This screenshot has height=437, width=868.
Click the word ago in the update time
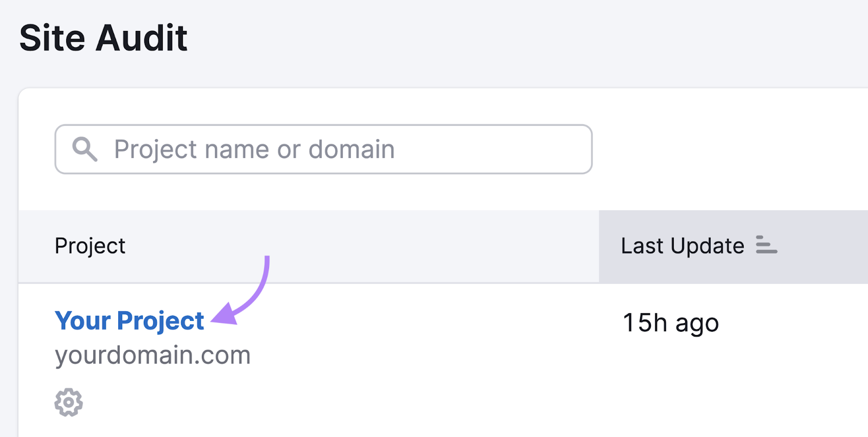(697, 325)
